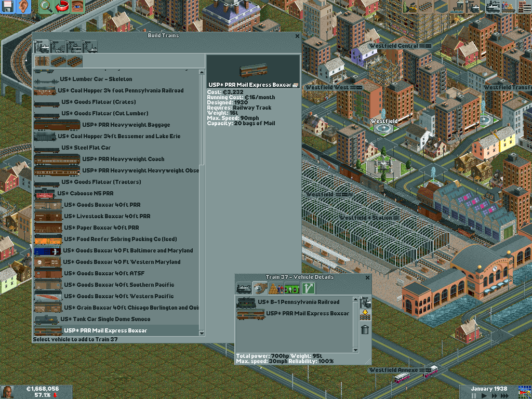Open the view options eye menu
This screenshot has width=532, height=399.
coord(77,6)
